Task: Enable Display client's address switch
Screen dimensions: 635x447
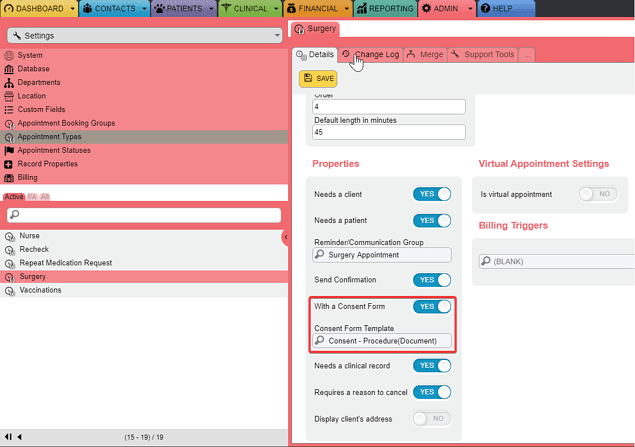Action: coord(432,419)
